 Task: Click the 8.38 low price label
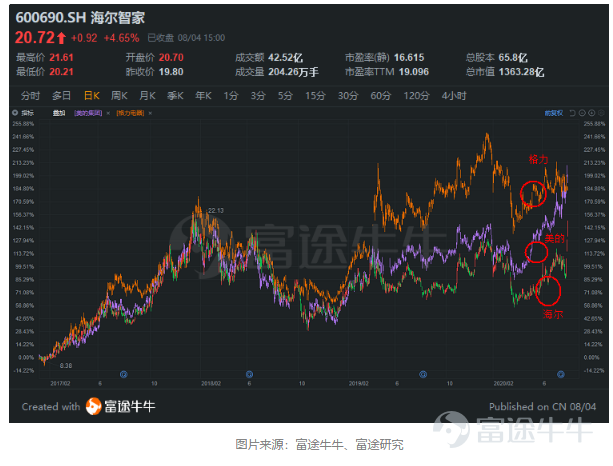coord(66,366)
